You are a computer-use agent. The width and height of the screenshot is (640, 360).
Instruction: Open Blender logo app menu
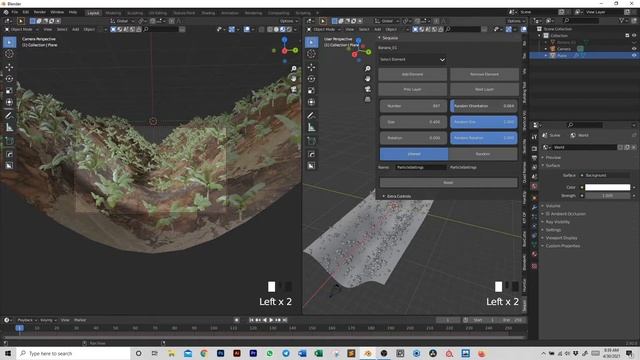[6, 12]
